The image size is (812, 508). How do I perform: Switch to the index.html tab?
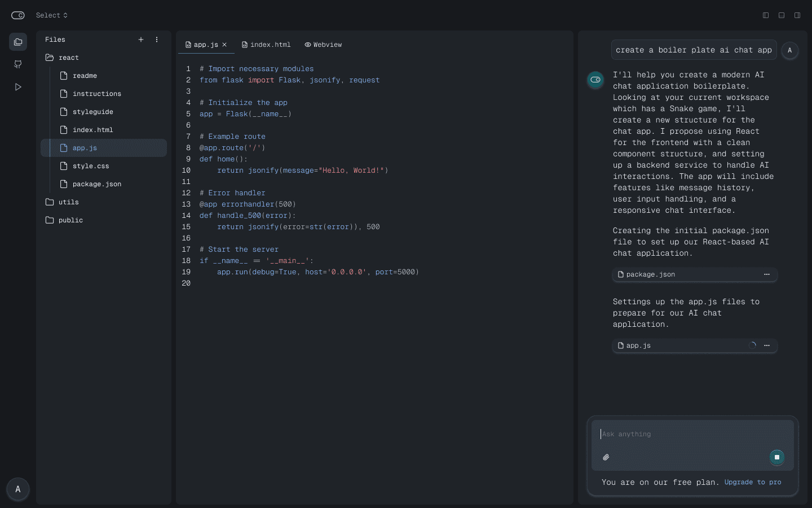pos(266,45)
